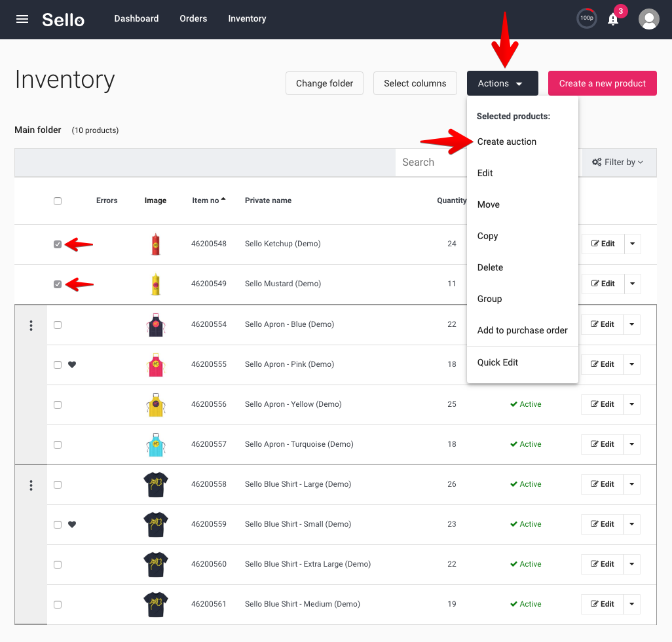Check the Blue Shirt Extra Large checkbox
The image size is (672, 642).
(58, 565)
